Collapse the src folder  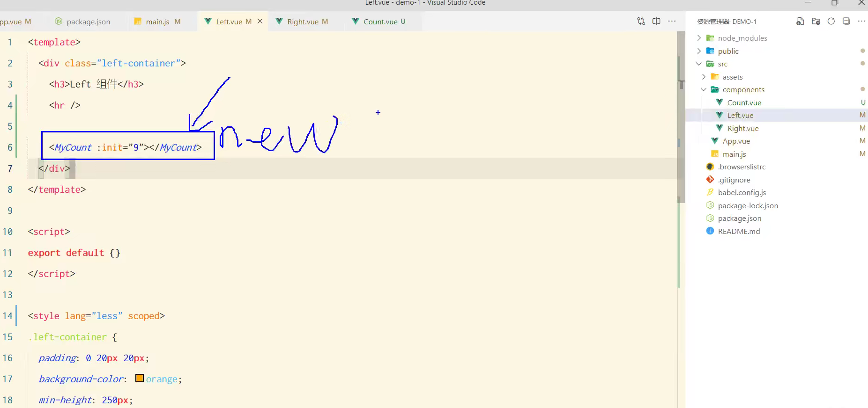(x=699, y=64)
